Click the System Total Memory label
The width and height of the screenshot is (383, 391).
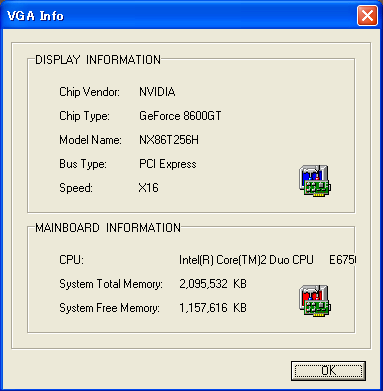111,284
